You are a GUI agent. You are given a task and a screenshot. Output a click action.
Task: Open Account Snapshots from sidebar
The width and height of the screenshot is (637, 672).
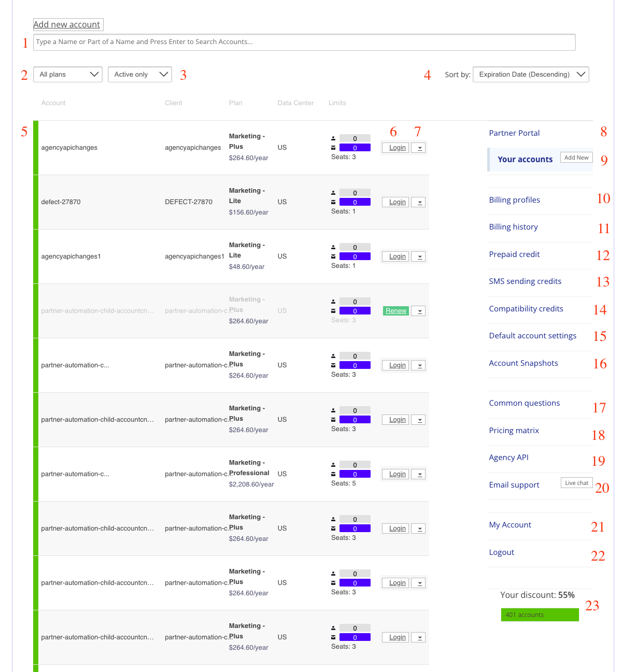click(x=523, y=363)
